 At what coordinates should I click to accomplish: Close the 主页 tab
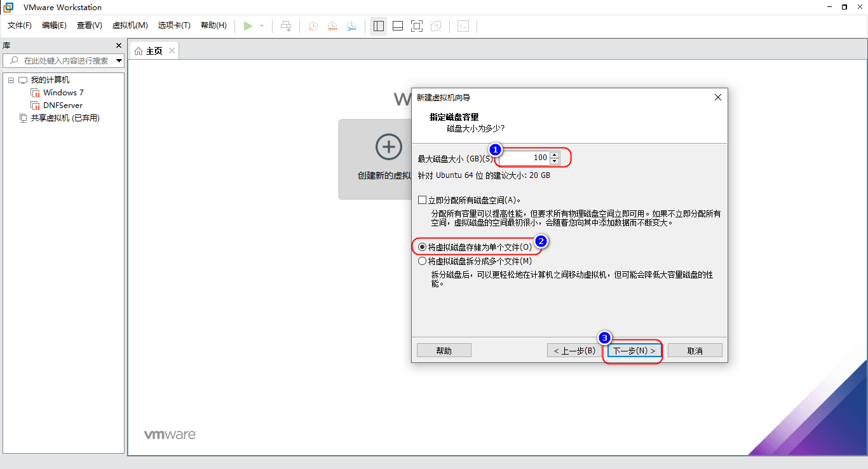point(172,51)
